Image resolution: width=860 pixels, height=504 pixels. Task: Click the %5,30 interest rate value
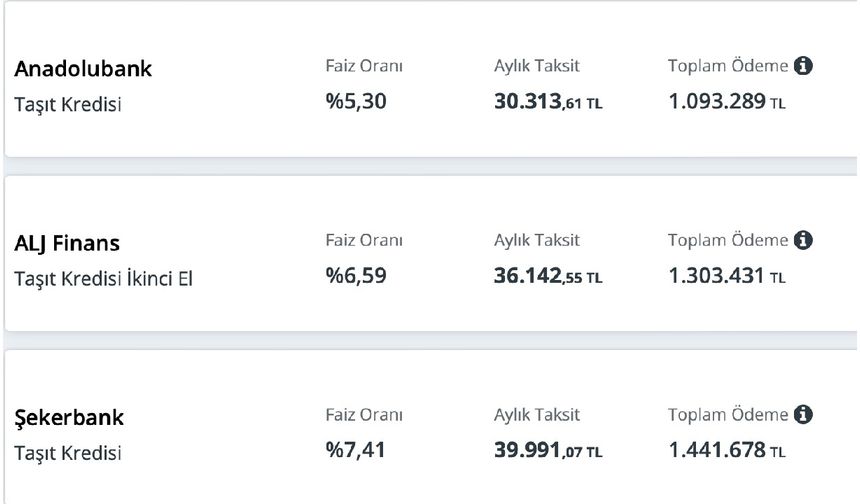point(356,101)
